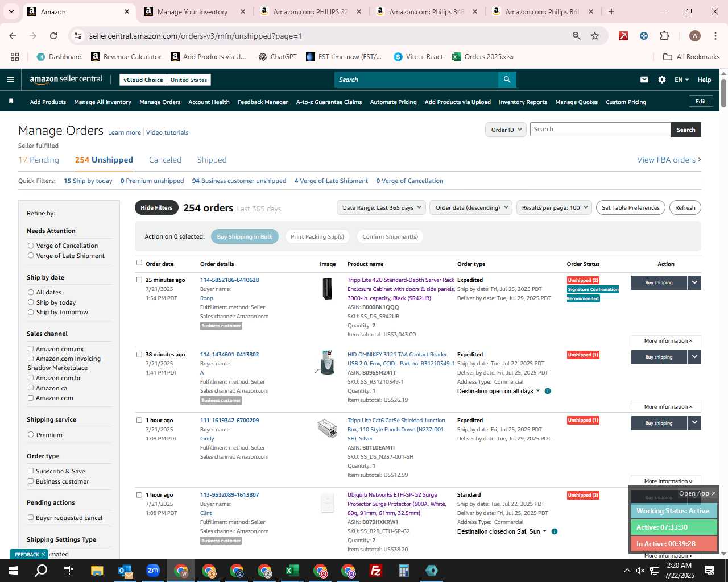
Task: Open the mail messages icon
Action: click(644, 80)
